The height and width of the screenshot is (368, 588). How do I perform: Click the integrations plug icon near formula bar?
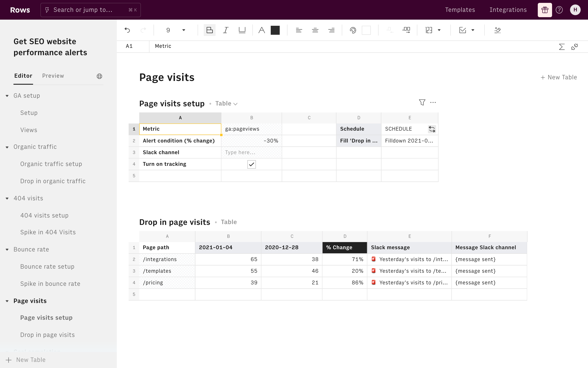575,47
